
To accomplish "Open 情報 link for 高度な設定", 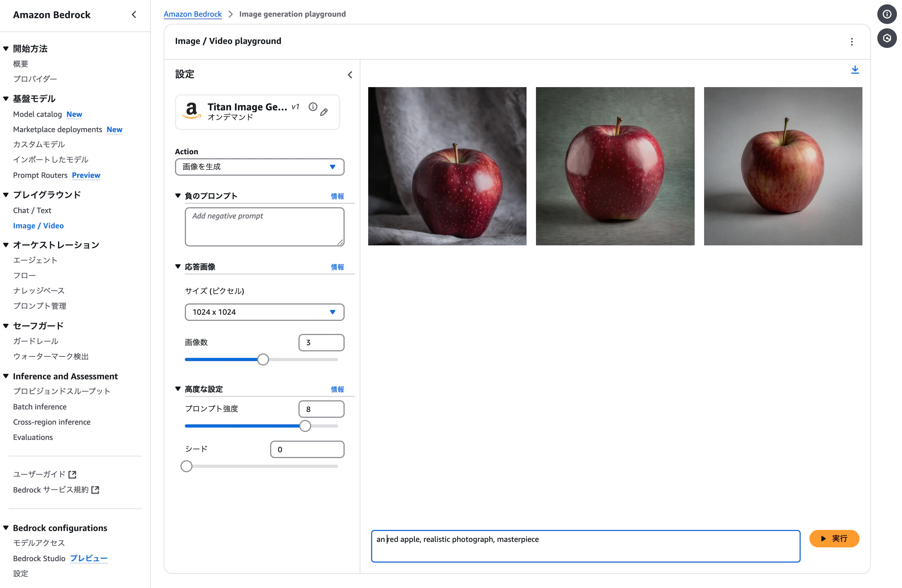I will 337,389.
